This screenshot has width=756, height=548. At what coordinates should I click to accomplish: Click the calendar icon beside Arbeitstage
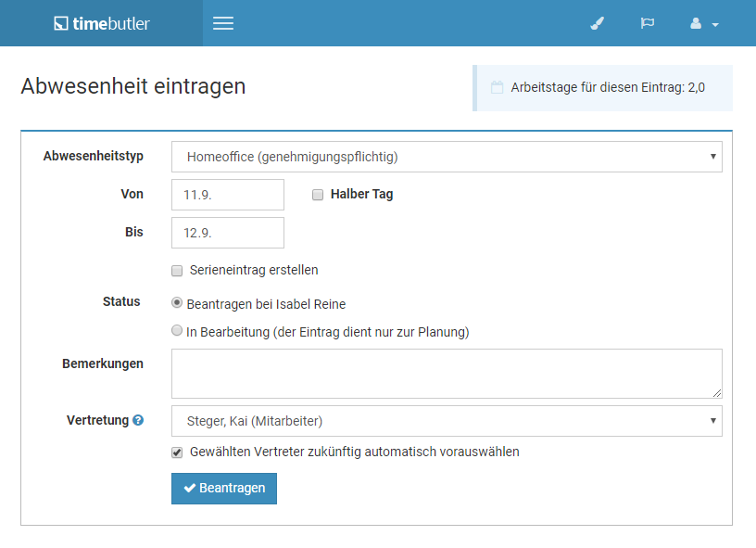[498, 87]
